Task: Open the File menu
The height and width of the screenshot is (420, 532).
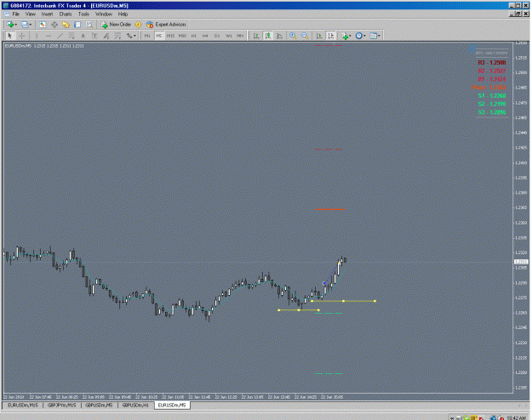Action: (x=15, y=14)
